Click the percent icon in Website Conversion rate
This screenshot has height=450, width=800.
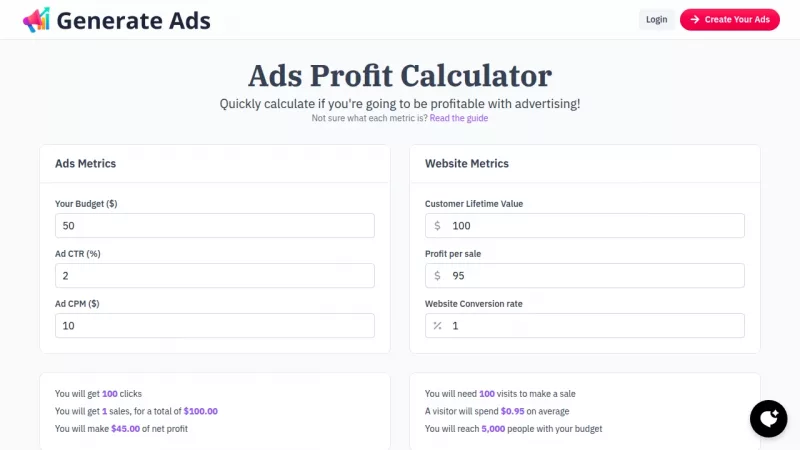coord(437,326)
